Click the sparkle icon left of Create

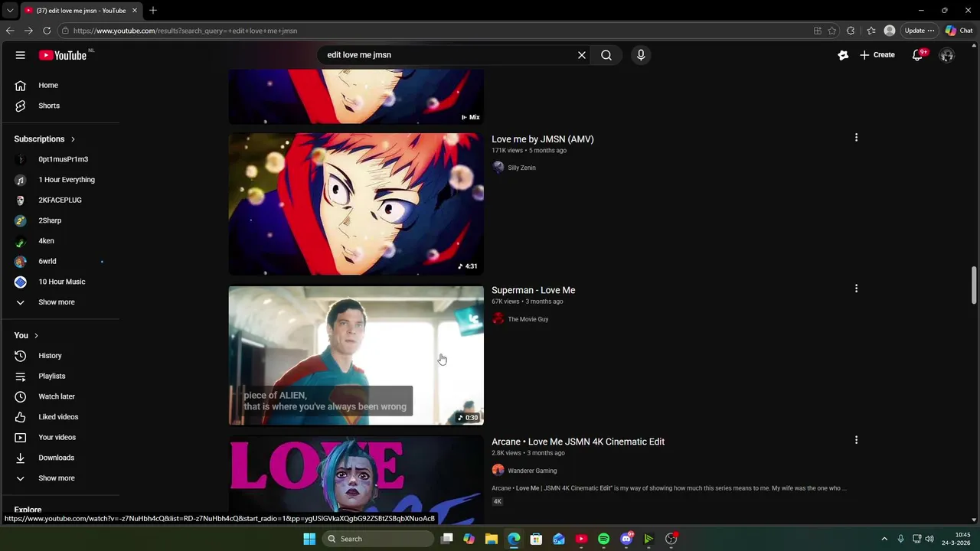click(843, 55)
